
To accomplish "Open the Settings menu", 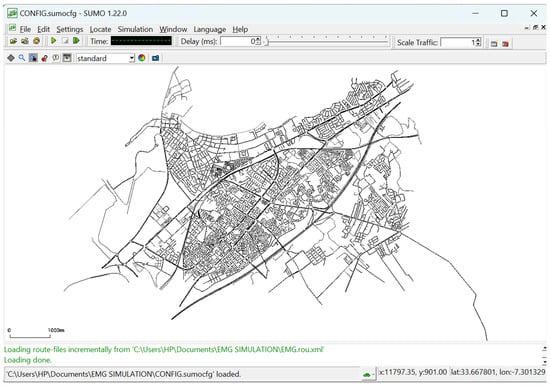I will point(70,29).
